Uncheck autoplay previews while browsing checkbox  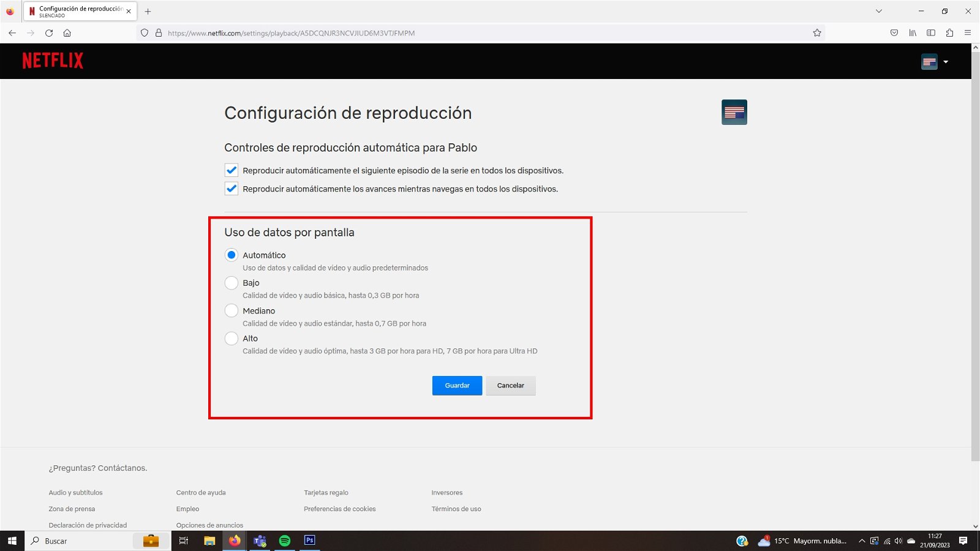pos(231,189)
